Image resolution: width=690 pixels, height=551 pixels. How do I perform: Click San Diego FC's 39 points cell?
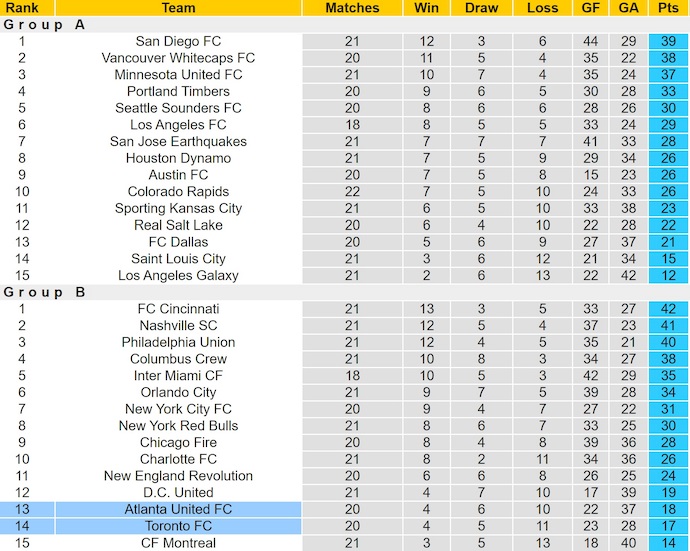pyautogui.click(x=668, y=41)
